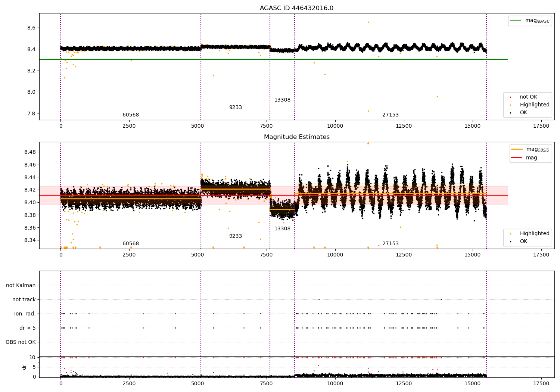
Task: Click the orange outlier point above 8.6 magnitude
Action: [368, 22]
